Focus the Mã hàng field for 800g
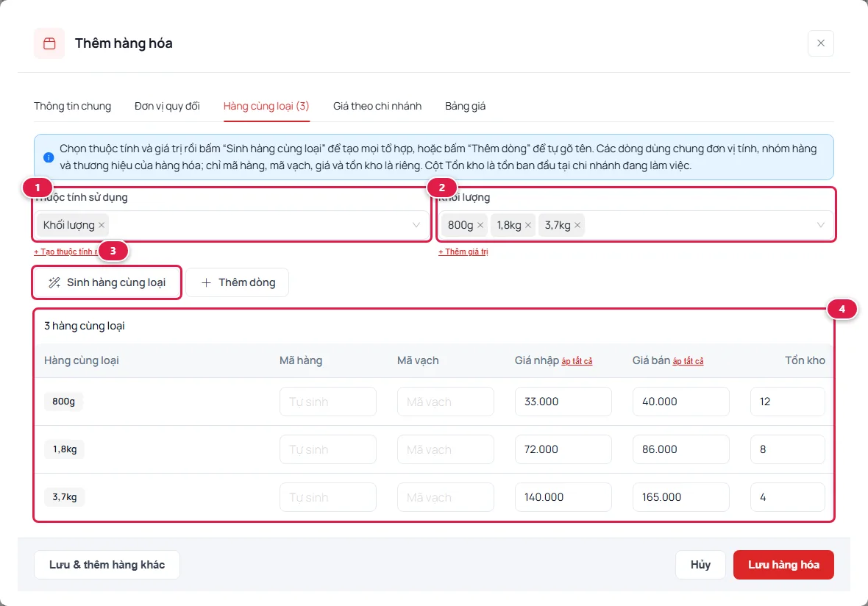The width and height of the screenshot is (868, 606). 328,402
